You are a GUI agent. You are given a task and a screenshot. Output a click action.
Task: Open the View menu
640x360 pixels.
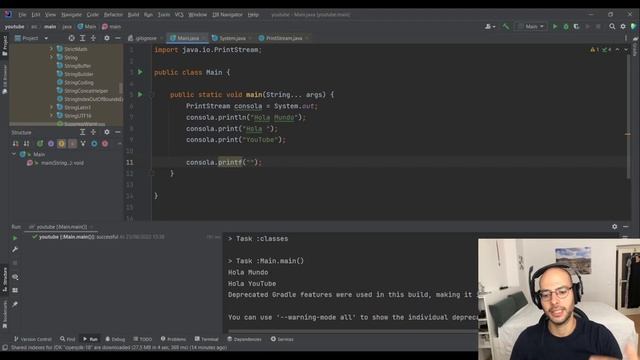point(50,15)
